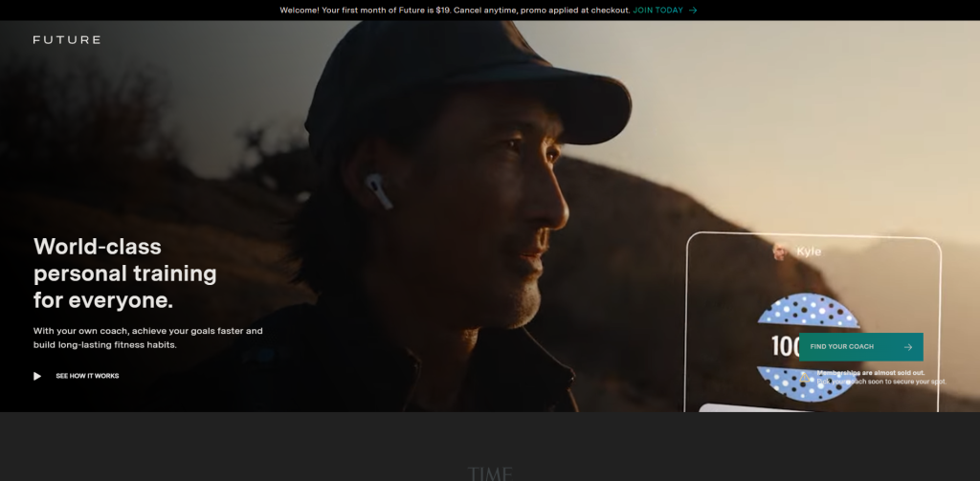980x481 pixels.
Task: Click the JOIN TODAY link
Action: [657, 10]
